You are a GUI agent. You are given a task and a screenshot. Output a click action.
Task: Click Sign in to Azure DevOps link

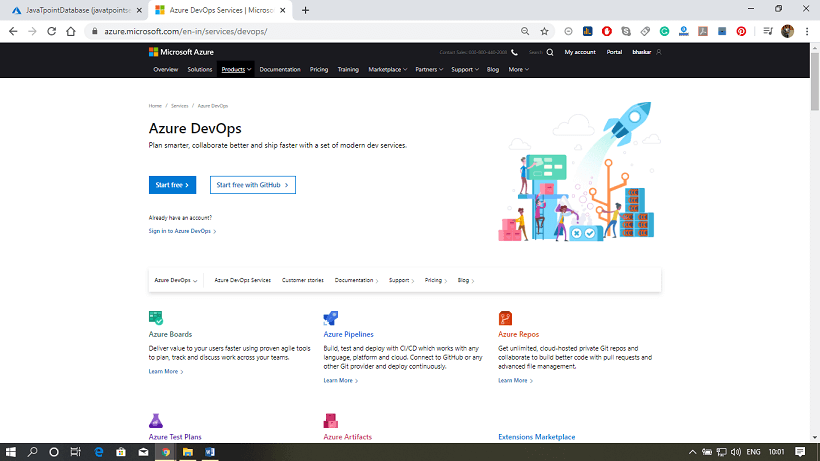(x=182, y=231)
